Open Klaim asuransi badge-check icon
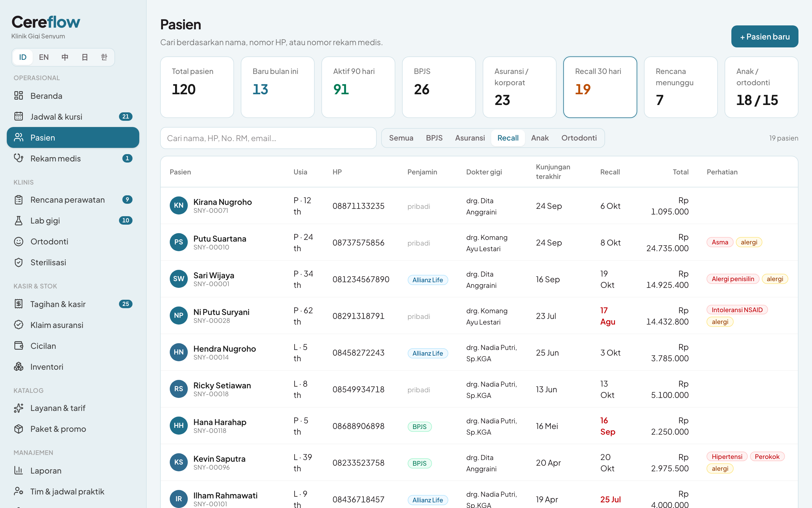The height and width of the screenshot is (508, 812). (18, 325)
